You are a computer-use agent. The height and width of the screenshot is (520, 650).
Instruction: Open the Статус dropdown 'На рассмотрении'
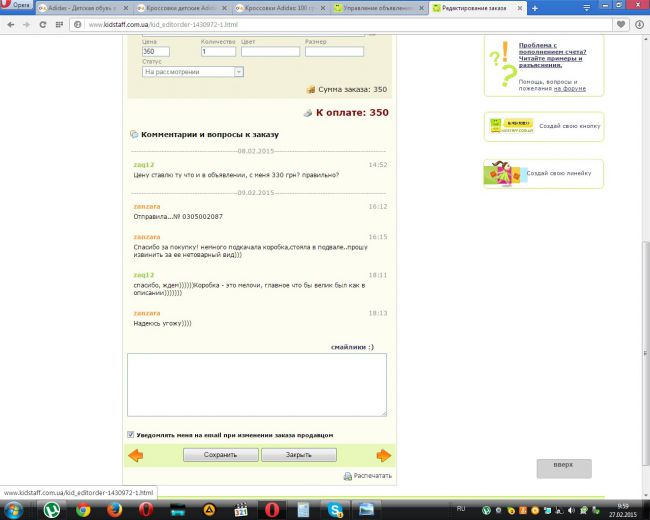pos(193,72)
